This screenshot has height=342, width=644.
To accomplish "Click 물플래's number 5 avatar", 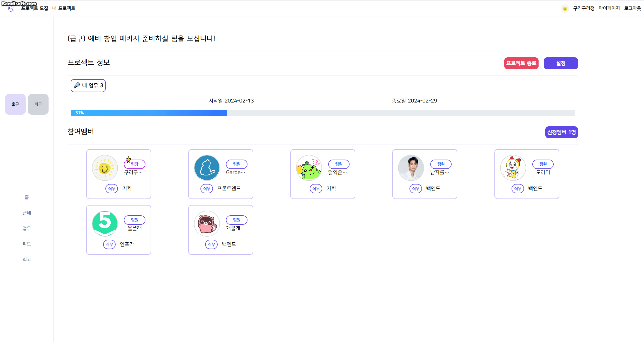I will tap(105, 223).
